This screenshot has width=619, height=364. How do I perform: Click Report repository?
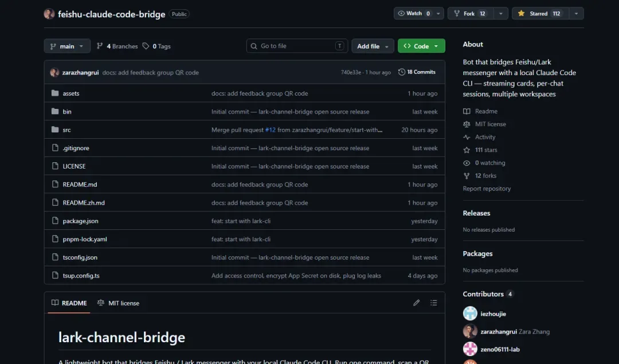coord(487,189)
